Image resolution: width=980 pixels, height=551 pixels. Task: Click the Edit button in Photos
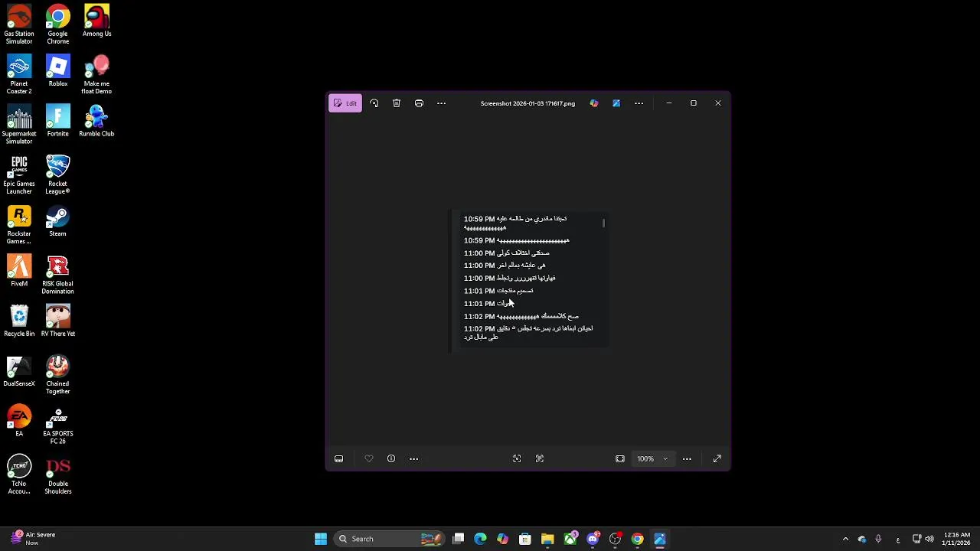tap(345, 103)
